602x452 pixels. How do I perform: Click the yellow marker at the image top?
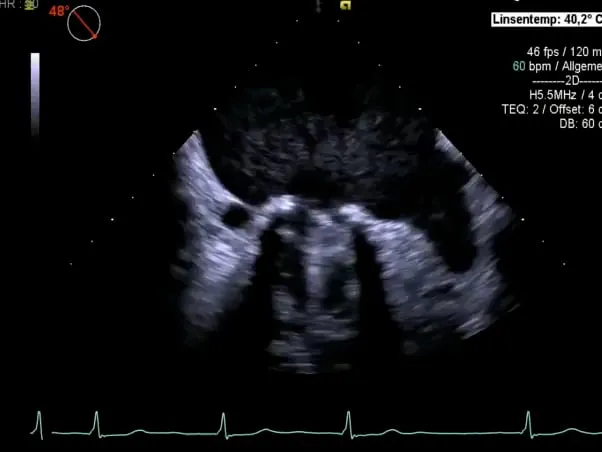[x=346, y=5]
